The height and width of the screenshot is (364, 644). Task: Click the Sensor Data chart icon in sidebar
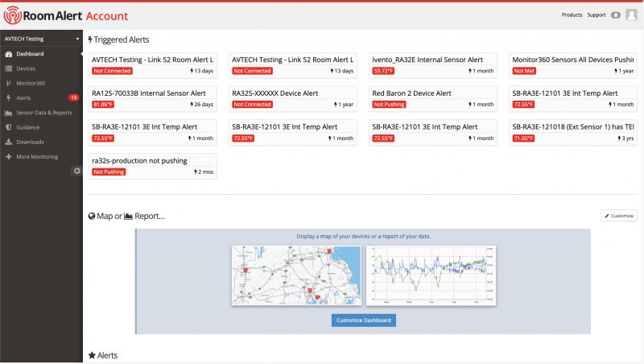click(x=9, y=113)
